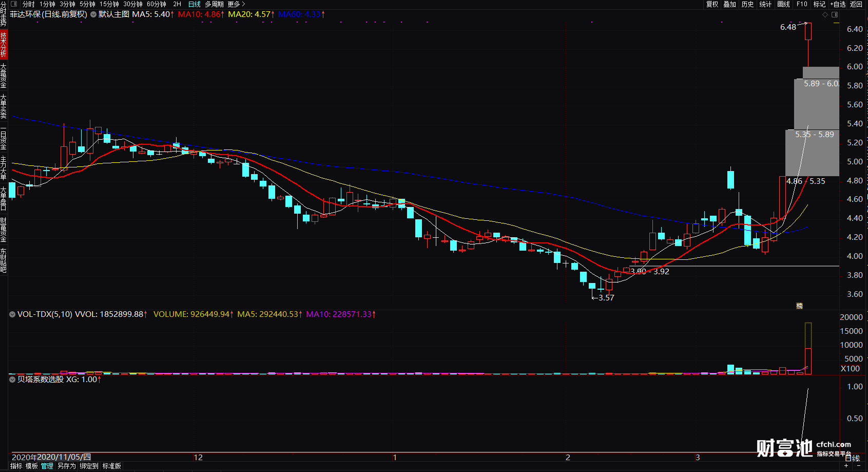This screenshot has height=472, width=868.
Task: Select the 15分钟 period
Action: coord(109,4)
